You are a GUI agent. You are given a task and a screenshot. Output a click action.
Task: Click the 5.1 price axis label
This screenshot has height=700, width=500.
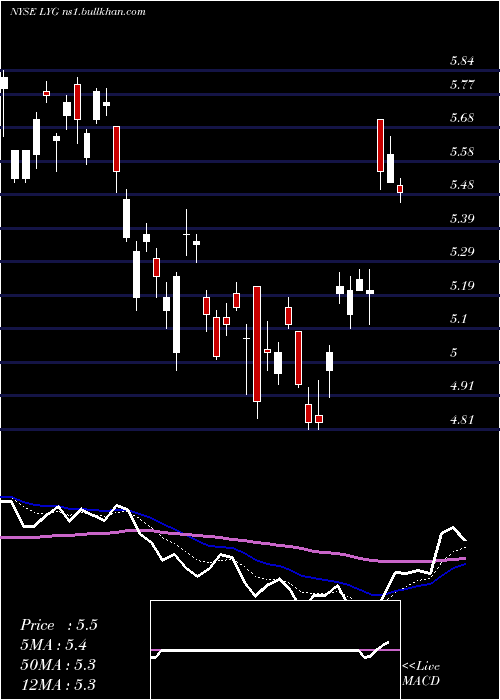point(458,319)
